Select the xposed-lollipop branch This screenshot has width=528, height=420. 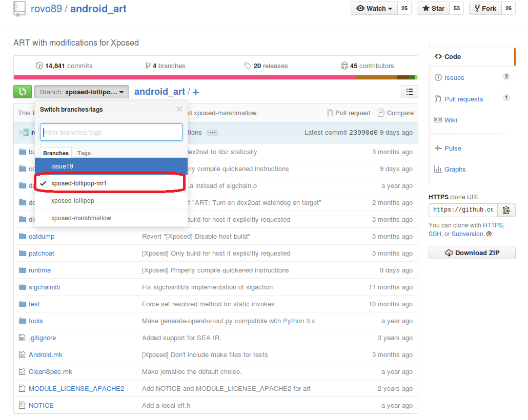pos(111,201)
